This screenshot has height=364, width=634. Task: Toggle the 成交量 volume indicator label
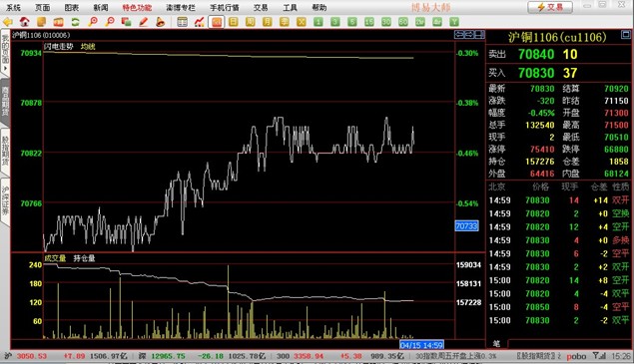pyautogui.click(x=55, y=258)
